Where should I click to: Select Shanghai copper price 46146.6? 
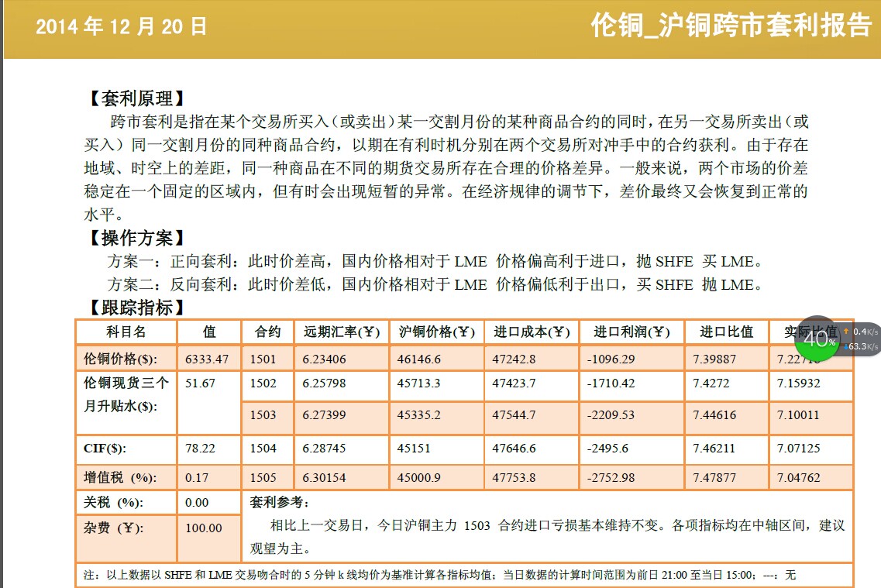click(x=419, y=359)
